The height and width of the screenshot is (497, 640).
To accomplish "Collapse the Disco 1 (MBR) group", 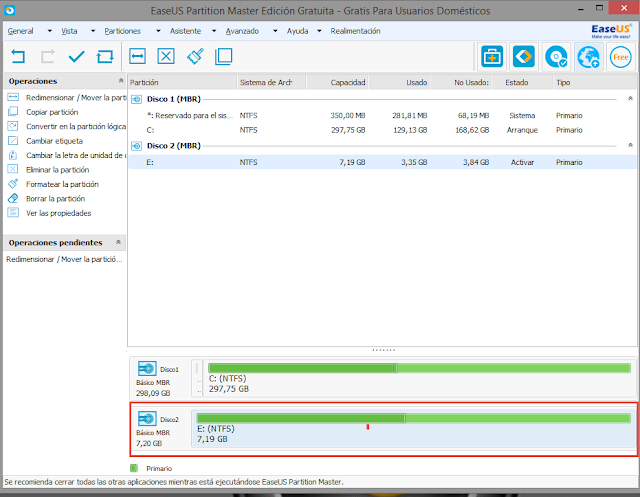I will [630, 99].
